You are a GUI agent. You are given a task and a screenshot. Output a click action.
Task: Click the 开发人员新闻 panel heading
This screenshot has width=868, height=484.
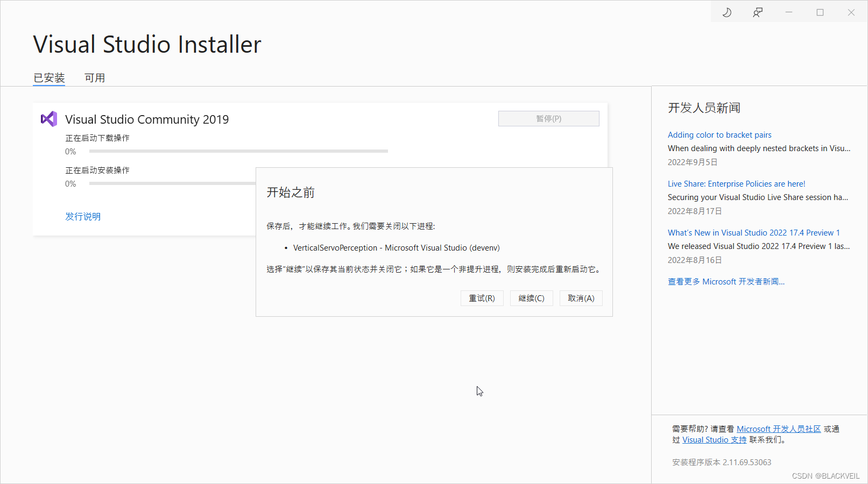point(704,108)
